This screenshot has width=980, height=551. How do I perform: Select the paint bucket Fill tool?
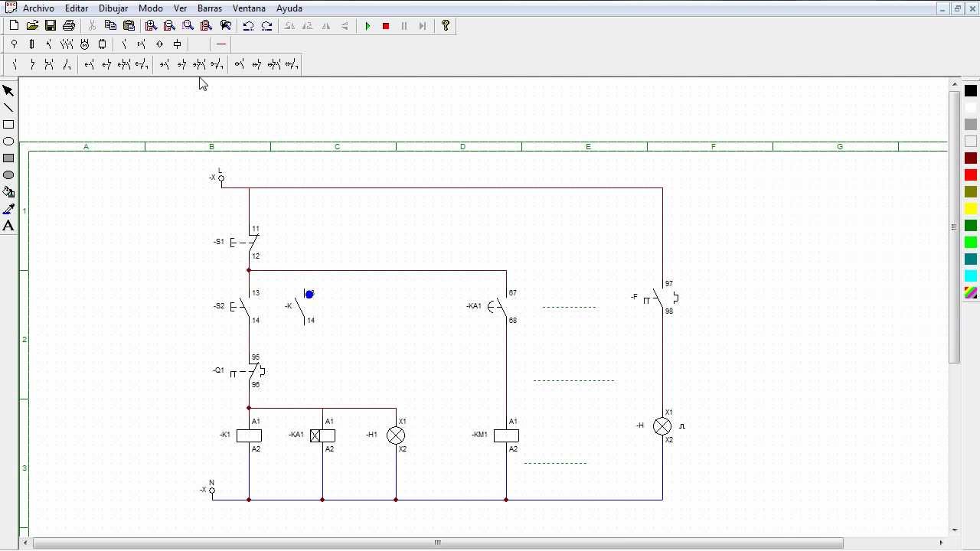coord(8,192)
